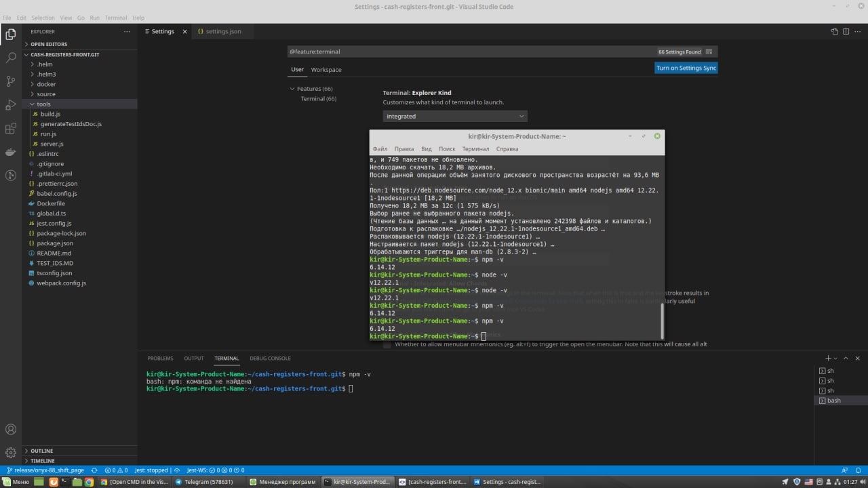868x488 pixels.
Task: Click the errors and warnings status indicator
Action: pos(116,470)
